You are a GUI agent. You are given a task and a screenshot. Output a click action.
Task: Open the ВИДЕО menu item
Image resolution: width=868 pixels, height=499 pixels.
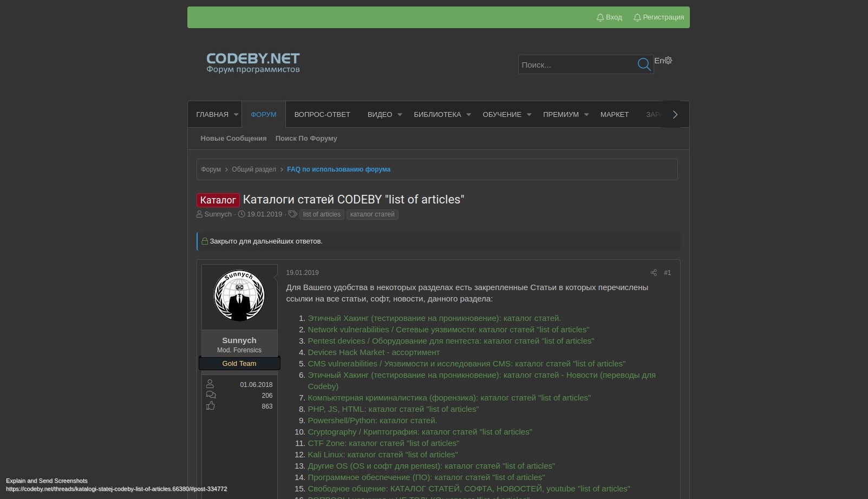coord(380,115)
